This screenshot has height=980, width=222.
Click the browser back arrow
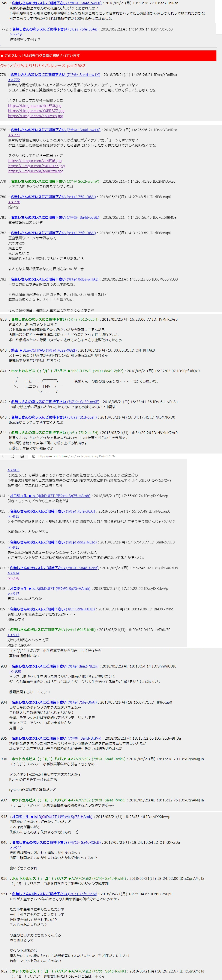pyautogui.click(x=3, y=456)
